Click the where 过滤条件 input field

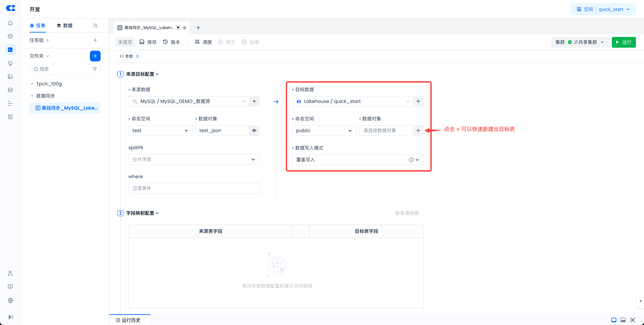tap(194, 188)
